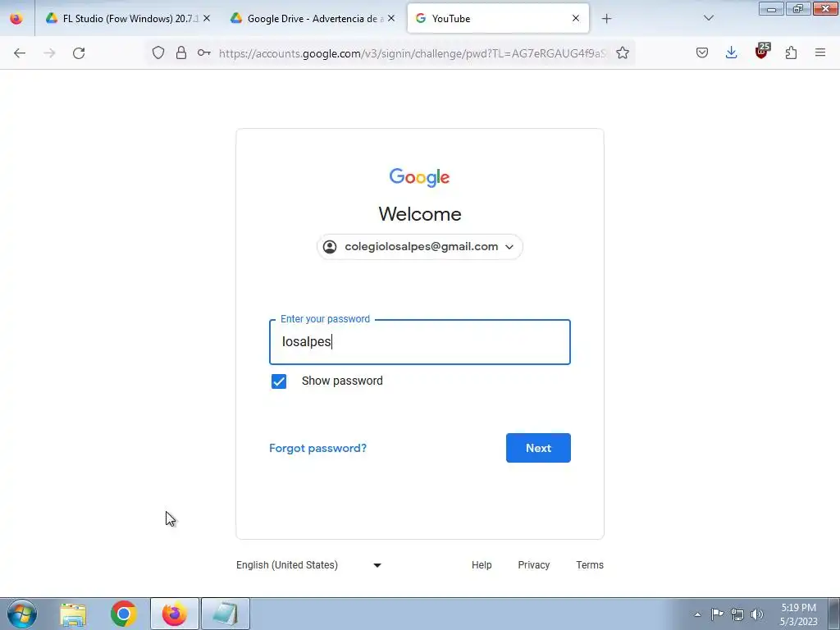Screen dimensions: 840x630
Task: Close the YouTube tab
Action: 575,18
